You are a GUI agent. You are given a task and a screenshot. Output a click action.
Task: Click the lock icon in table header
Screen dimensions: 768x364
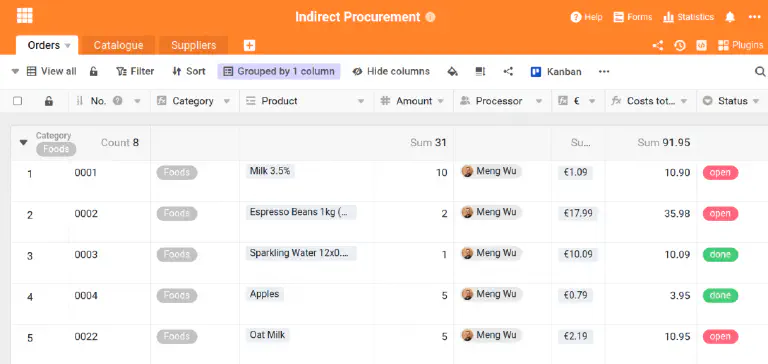click(x=48, y=101)
